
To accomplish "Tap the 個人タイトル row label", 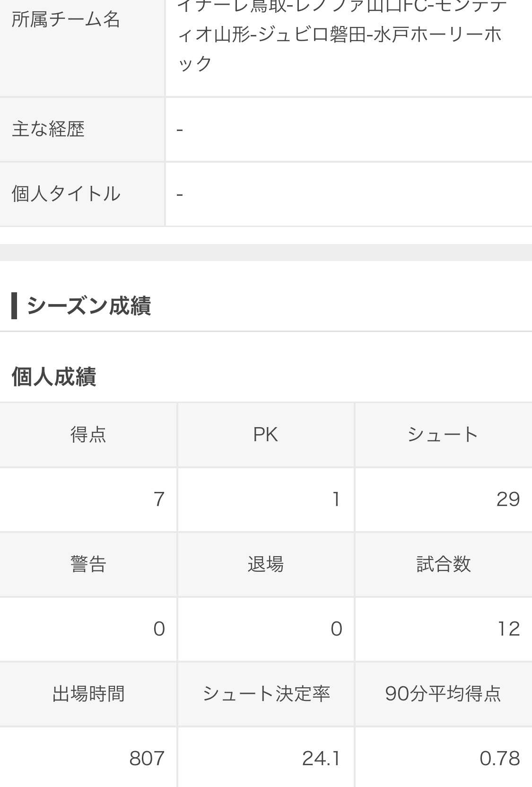I will pos(66,194).
